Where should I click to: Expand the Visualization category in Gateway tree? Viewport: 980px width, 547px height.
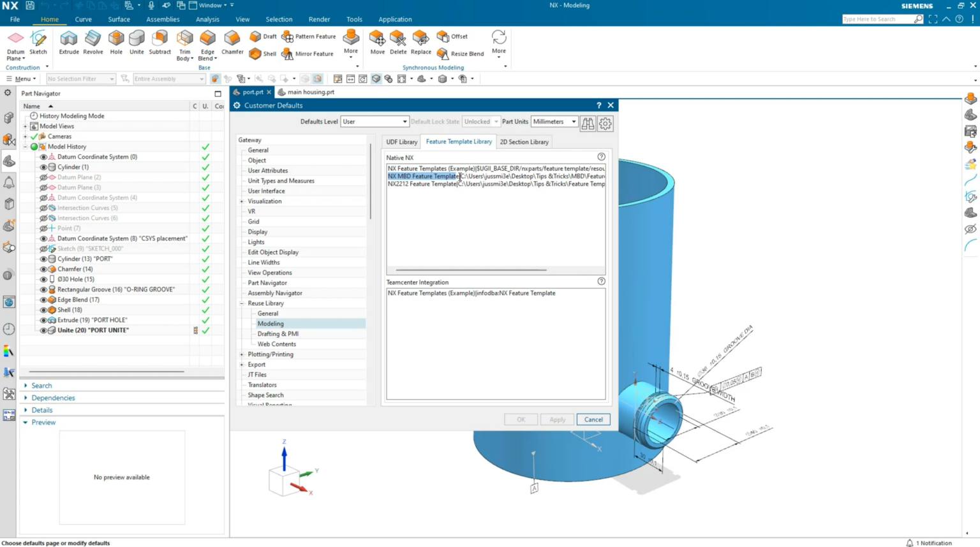pos(243,201)
